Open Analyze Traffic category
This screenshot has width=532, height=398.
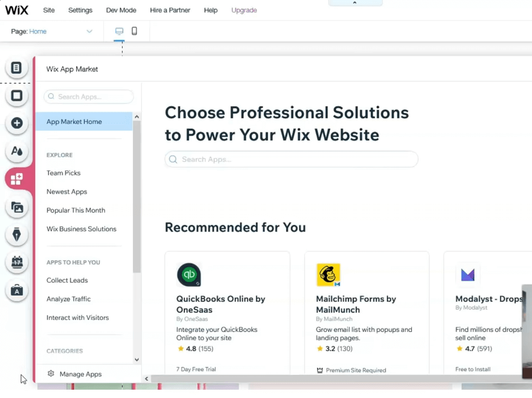(69, 299)
